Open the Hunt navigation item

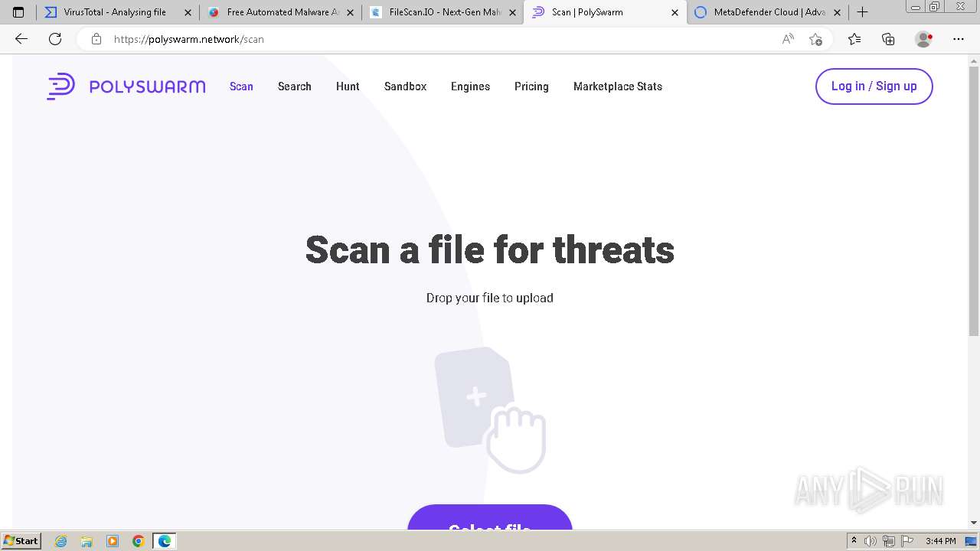(x=348, y=86)
